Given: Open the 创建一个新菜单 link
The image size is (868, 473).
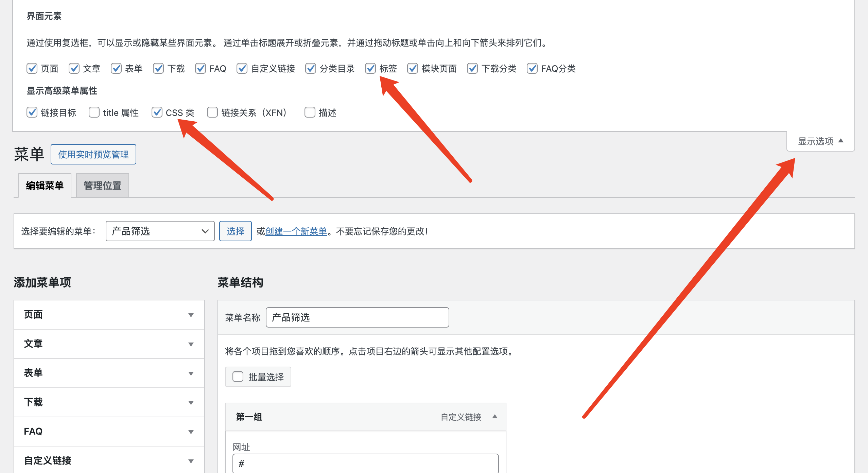Looking at the screenshot, I should (296, 231).
